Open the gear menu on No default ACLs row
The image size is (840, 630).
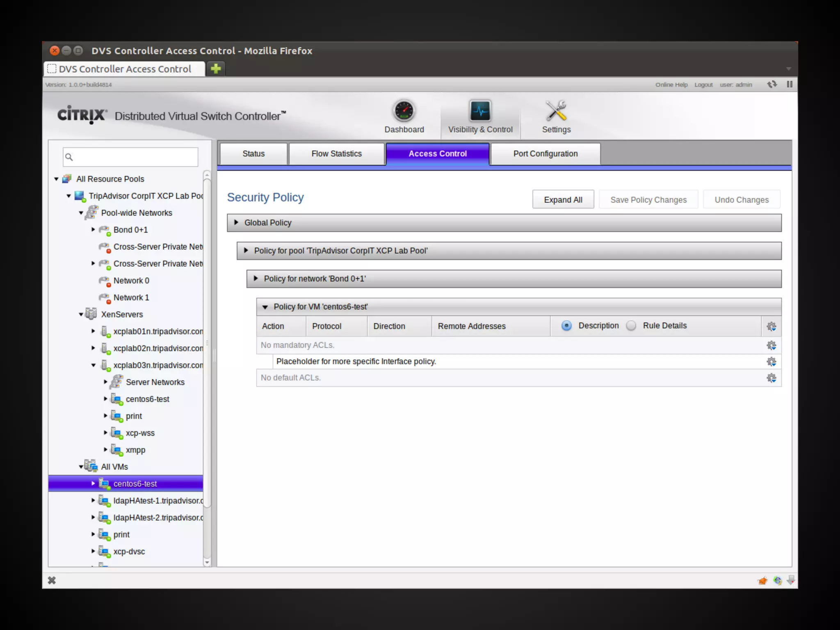(771, 378)
